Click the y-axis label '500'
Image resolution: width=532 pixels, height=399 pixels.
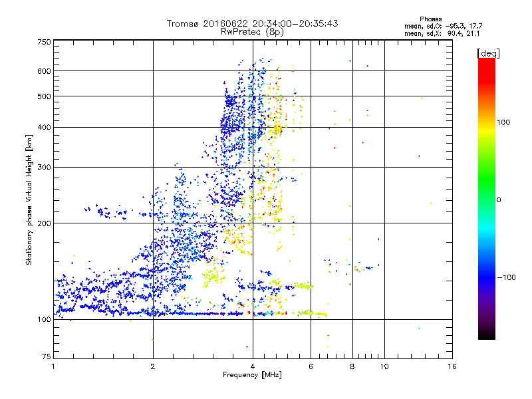click(x=44, y=96)
